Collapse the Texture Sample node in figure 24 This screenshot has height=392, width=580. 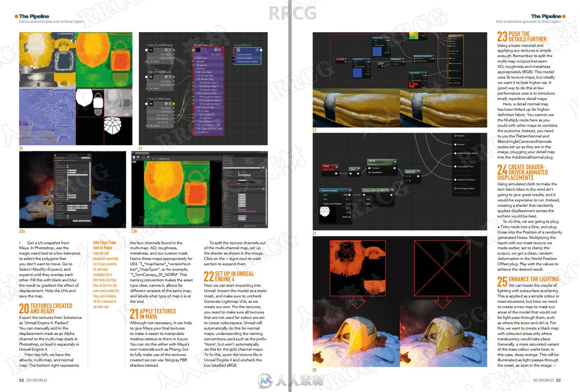point(350,190)
